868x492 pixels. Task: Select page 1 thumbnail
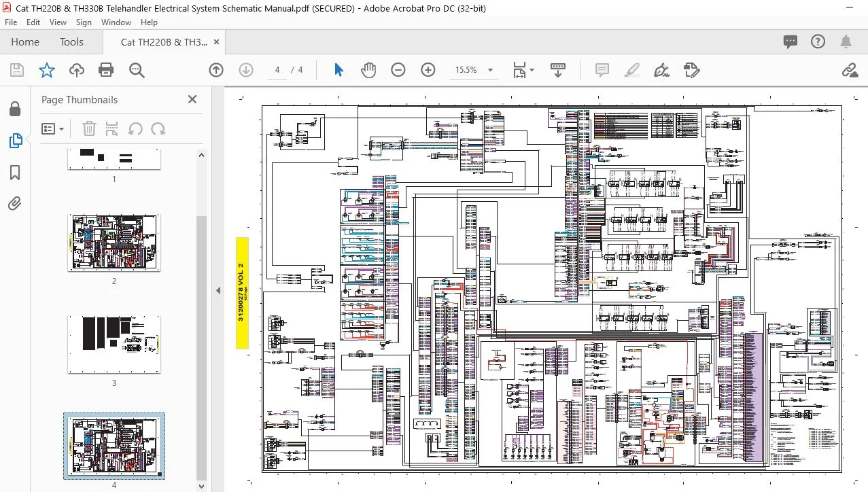point(114,158)
